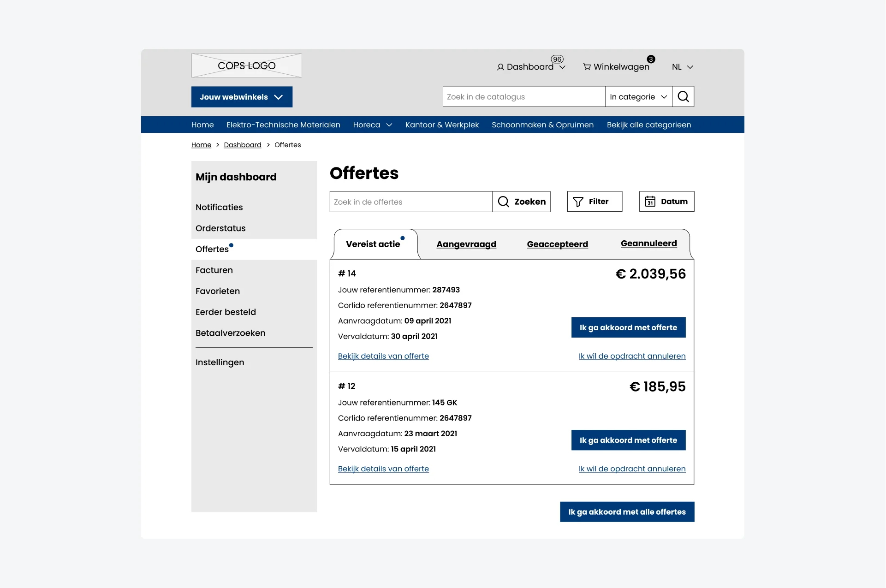
Task: Click reference number 287493
Action: [446, 290]
